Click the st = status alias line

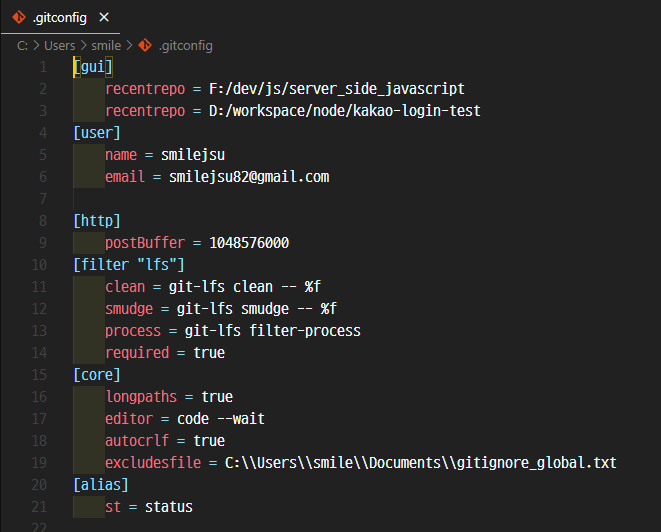click(x=149, y=507)
